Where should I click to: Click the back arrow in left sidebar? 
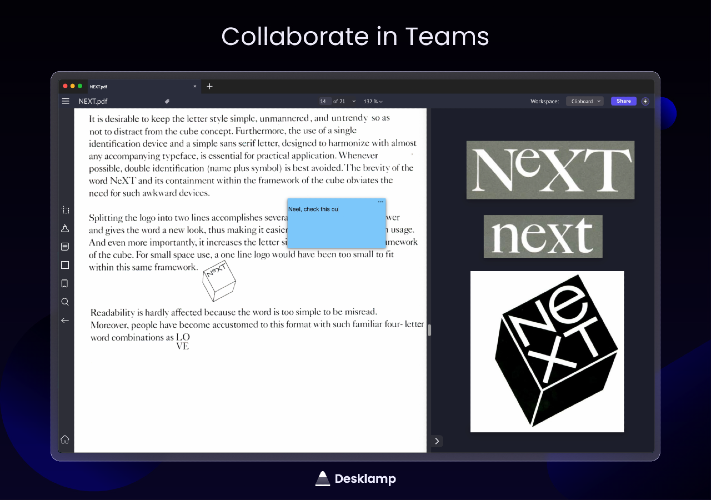pyautogui.click(x=65, y=320)
